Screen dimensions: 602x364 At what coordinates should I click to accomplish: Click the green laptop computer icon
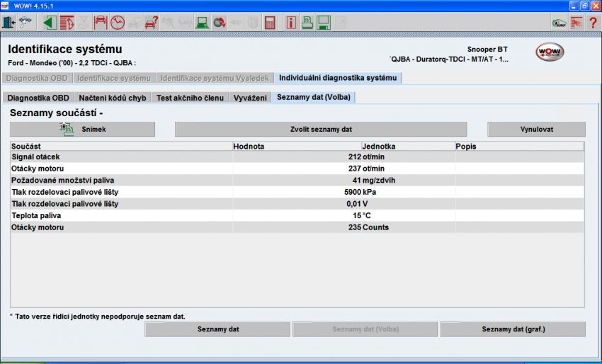202,23
